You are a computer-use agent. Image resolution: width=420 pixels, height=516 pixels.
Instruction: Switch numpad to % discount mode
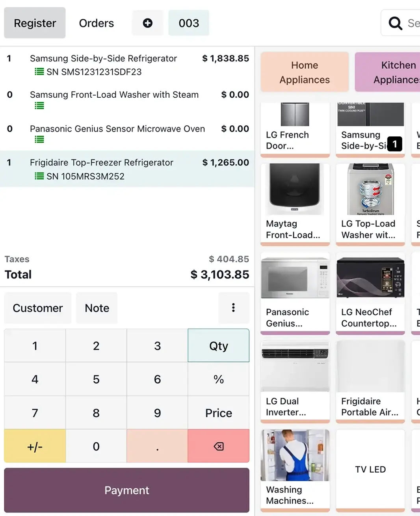tap(219, 379)
